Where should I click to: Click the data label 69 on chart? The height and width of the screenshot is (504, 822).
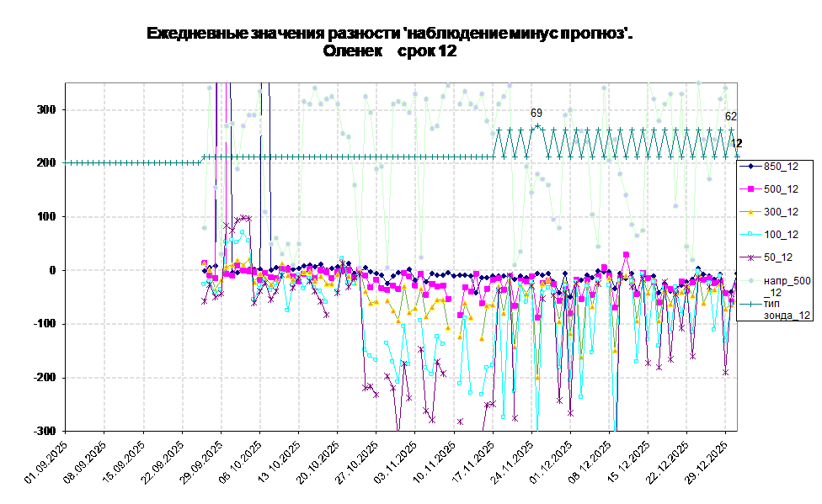pos(536,113)
